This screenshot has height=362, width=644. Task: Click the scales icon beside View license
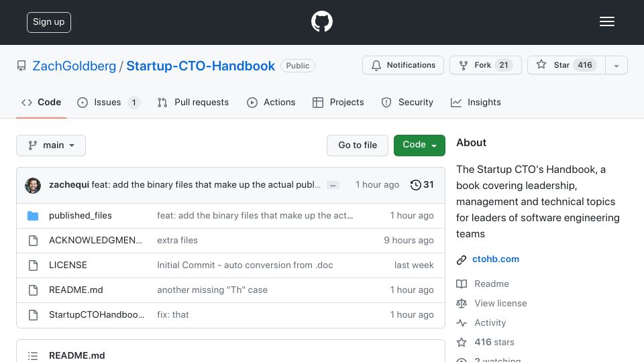(462, 304)
